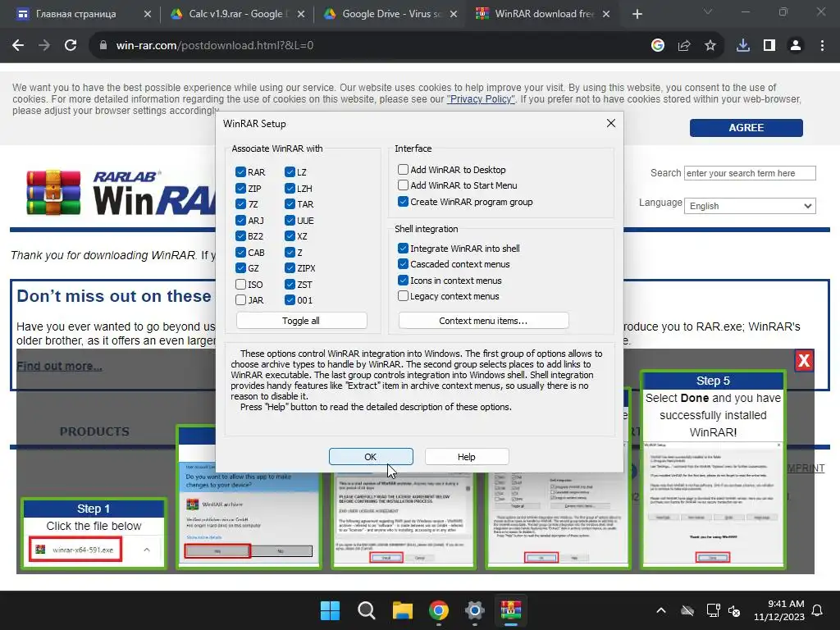
Task: Click Help button in WinRAR Setup
Action: (467, 456)
